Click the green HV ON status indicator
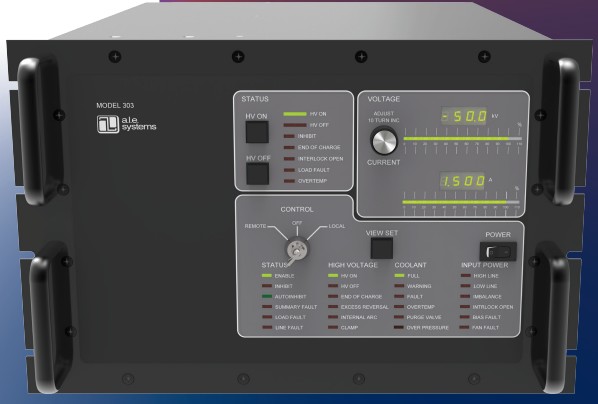This screenshot has width=598, height=404. click(x=295, y=114)
